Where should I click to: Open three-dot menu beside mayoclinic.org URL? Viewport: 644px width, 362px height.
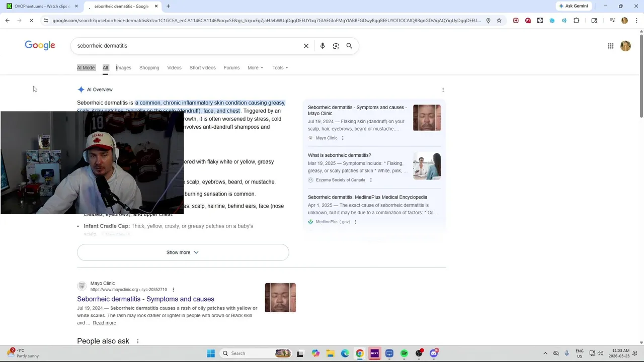tap(173, 290)
